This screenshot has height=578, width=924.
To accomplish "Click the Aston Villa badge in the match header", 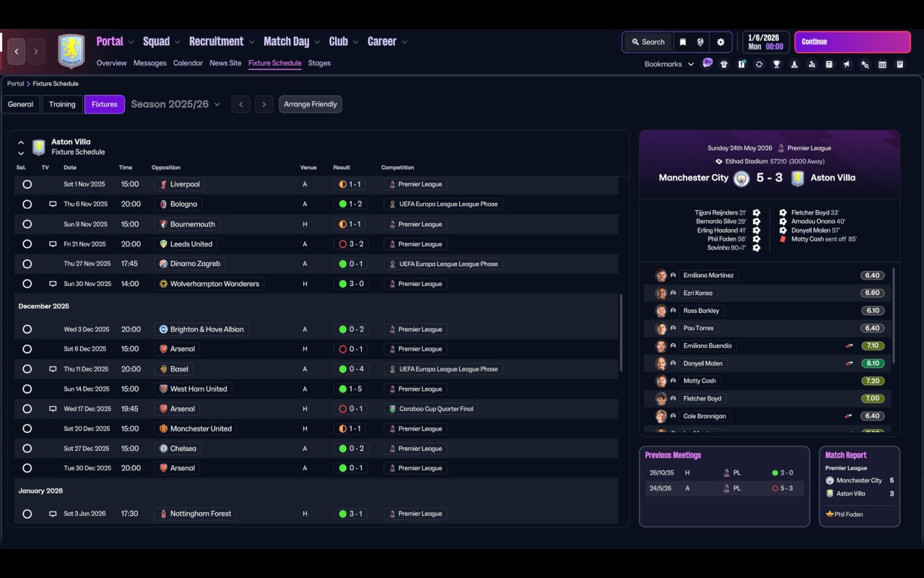I will pos(797,178).
